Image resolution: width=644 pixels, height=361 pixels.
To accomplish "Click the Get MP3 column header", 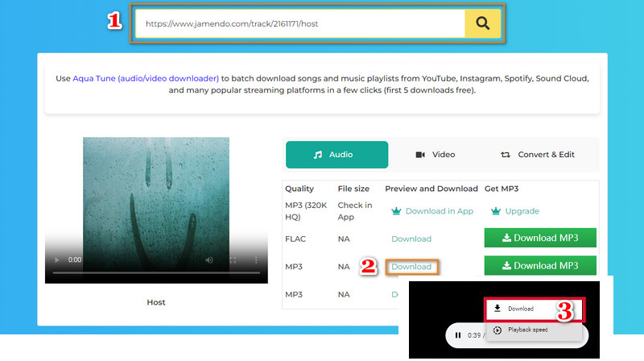I will pyautogui.click(x=502, y=189).
